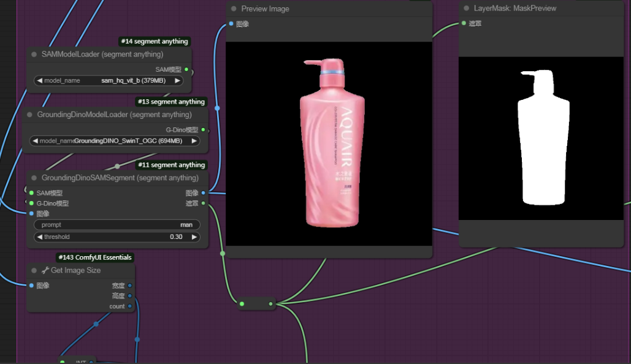
Task: Click SAM模型 output port on SAMModelLoader
Action: pyautogui.click(x=186, y=70)
